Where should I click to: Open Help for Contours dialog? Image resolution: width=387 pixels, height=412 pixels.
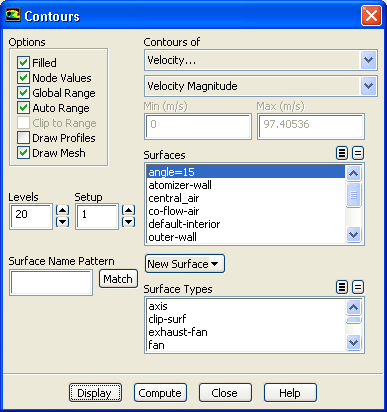290,393
